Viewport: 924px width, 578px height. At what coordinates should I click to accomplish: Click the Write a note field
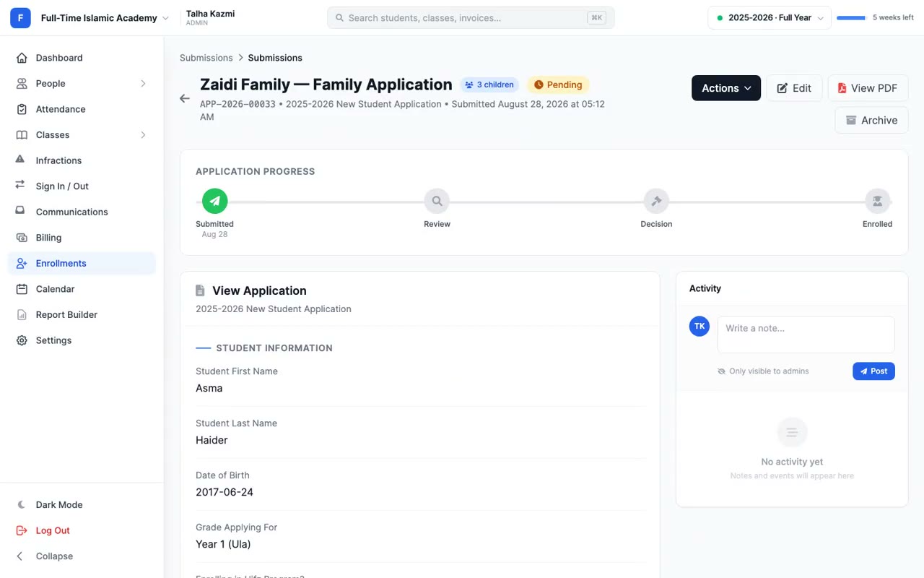pos(806,335)
